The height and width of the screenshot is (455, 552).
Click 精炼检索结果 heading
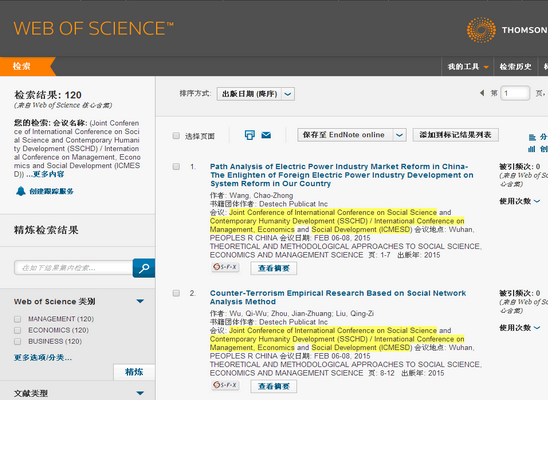pos(46,230)
